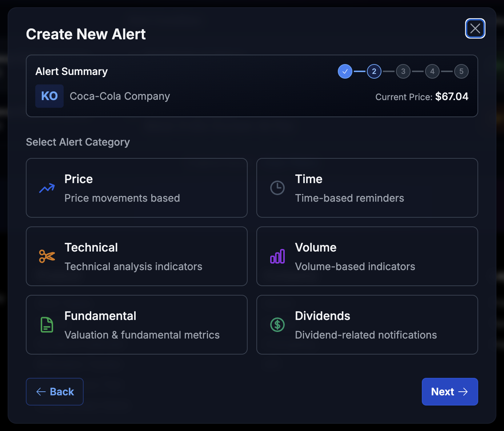504x431 pixels.
Task: Select the Time-based reminders category
Action: (367, 188)
